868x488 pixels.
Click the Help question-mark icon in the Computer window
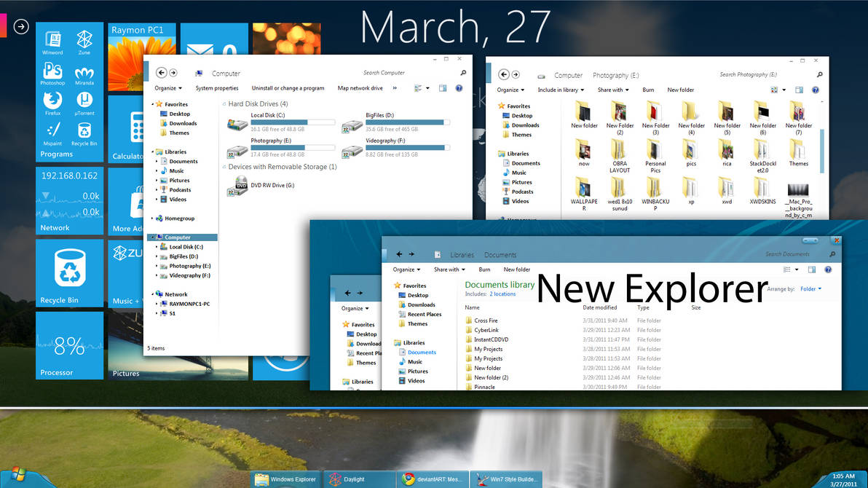pos(458,88)
